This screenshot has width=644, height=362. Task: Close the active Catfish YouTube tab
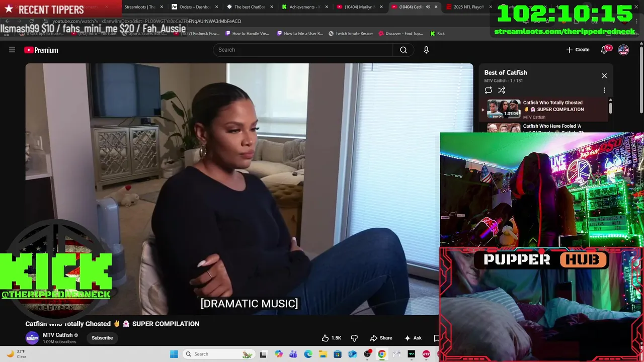[436, 7]
